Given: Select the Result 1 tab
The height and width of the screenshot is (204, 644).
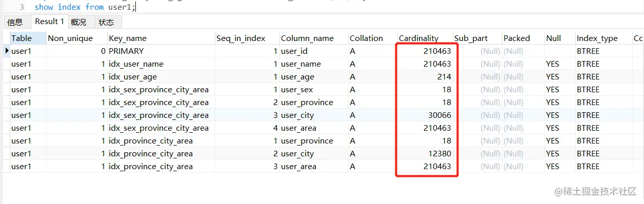Looking at the screenshot, I should 49,22.
